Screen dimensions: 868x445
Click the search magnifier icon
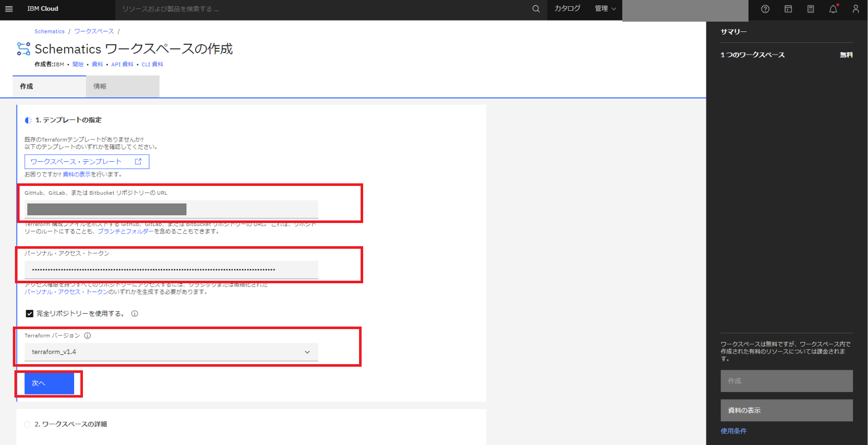click(536, 9)
